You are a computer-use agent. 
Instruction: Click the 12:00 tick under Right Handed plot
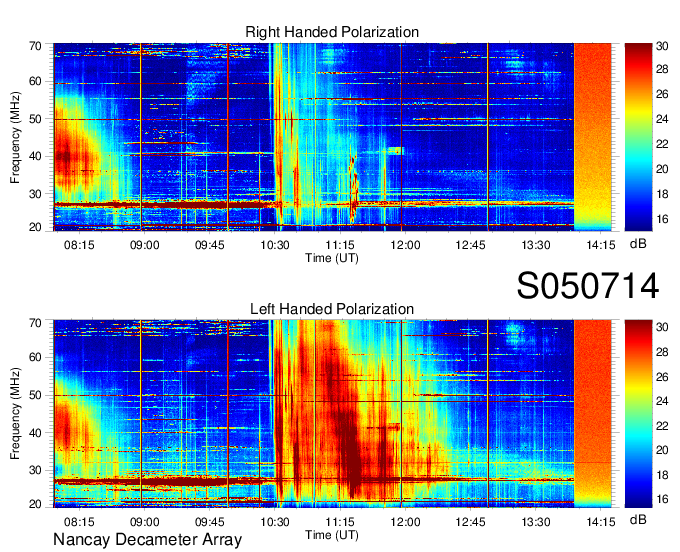click(x=405, y=245)
